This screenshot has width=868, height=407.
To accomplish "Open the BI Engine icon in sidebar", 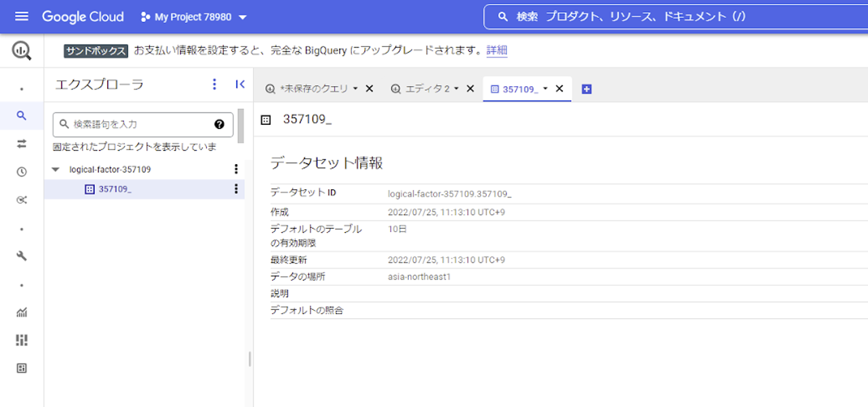I will [x=22, y=368].
